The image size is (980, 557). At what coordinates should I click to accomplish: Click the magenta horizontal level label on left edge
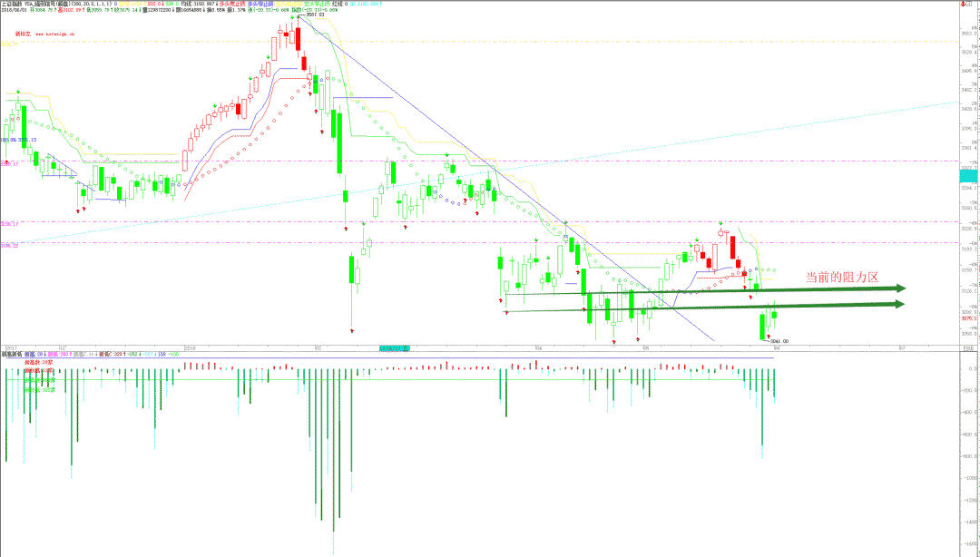tap(10, 222)
